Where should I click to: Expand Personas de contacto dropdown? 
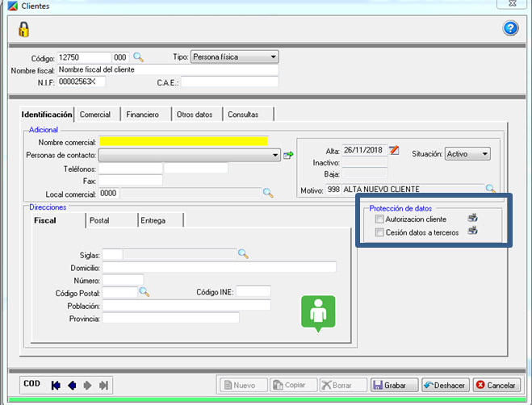coord(190,156)
